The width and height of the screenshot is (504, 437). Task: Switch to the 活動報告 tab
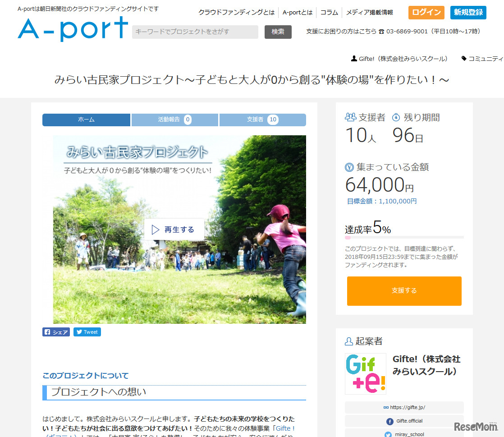pyautogui.click(x=174, y=120)
